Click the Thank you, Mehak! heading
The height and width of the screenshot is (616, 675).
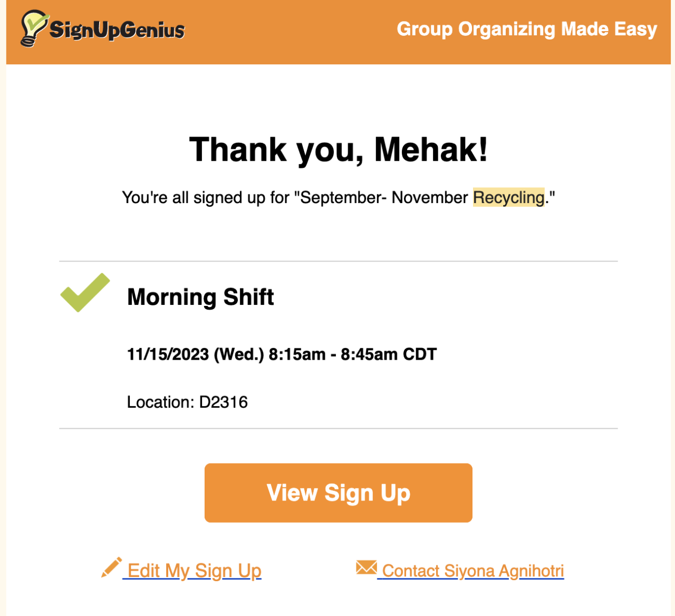338,150
